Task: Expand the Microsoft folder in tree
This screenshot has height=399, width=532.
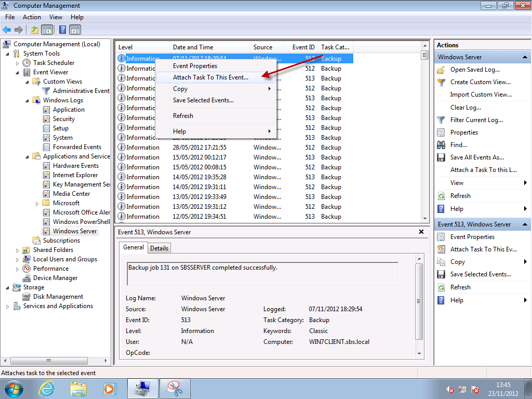Action: pyautogui.click(x=37, y=204)
